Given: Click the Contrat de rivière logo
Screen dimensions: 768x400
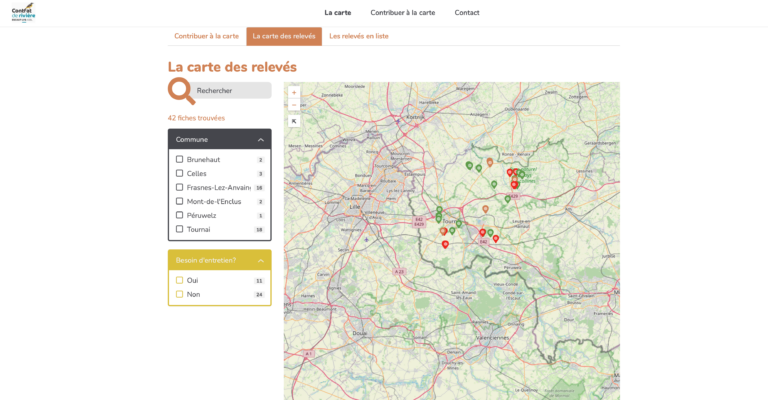Looking at the screenshot, I should pyautogui.click(x=23, y=13).
